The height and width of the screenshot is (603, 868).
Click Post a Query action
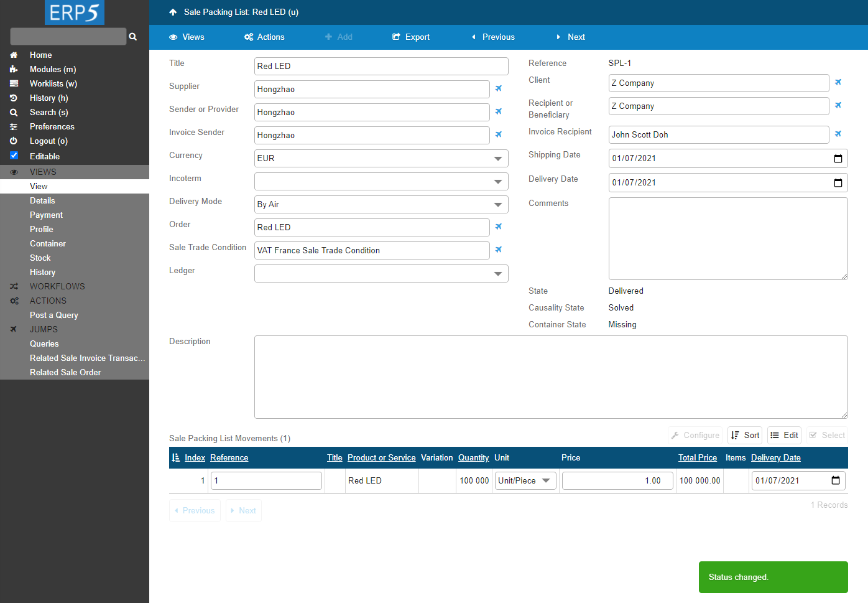[x=54, y=315]
